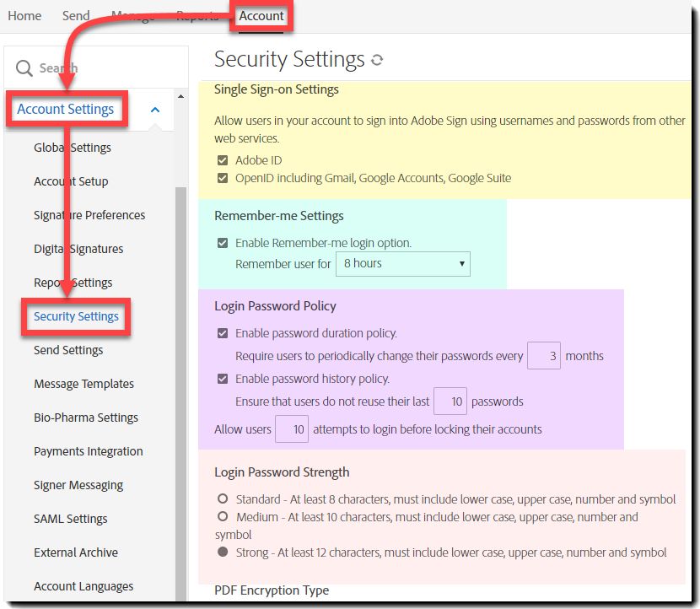
Task: Click the sidebar vertical scrollbar
Action: 180,393
